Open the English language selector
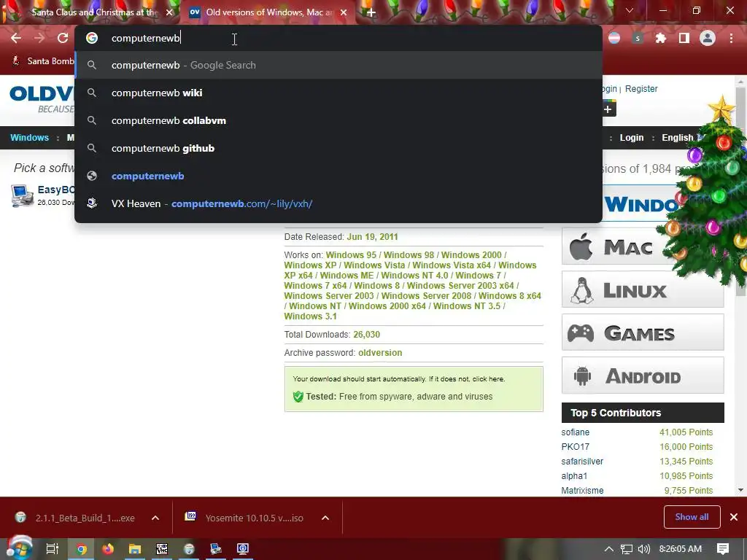 678,138
